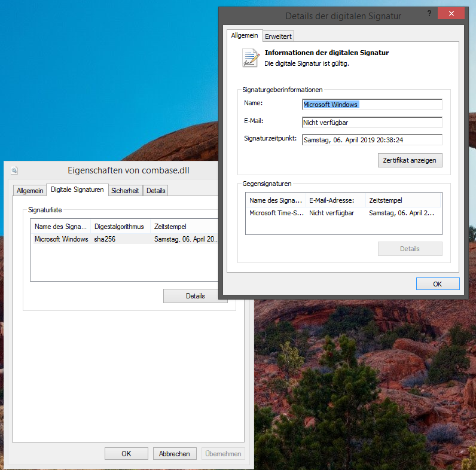Click the greyed Details button under Gegensignaturen

410,249
